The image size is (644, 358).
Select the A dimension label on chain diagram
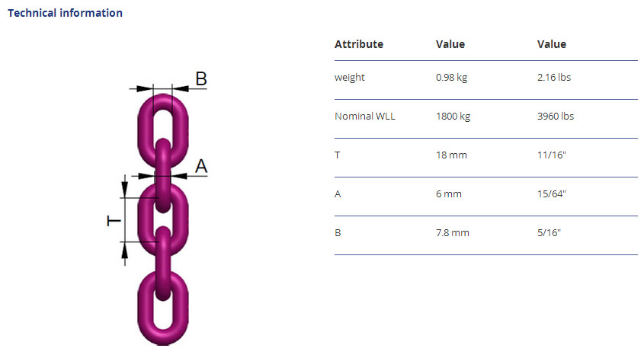coord(200,165)
